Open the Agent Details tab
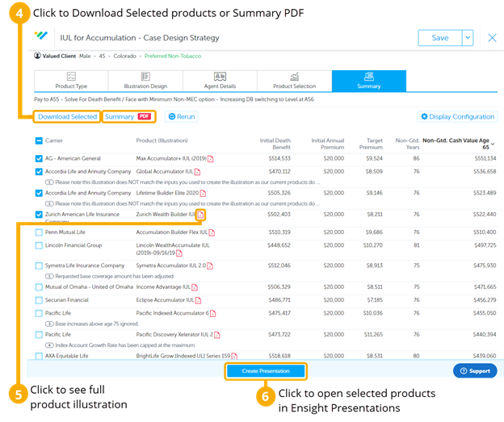 pos(220,81)
